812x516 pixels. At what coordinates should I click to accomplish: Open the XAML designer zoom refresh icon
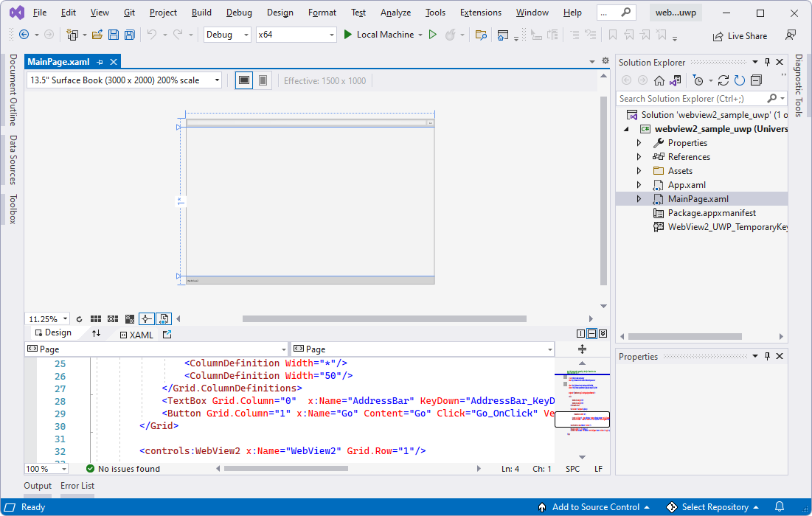pos(79,318)
